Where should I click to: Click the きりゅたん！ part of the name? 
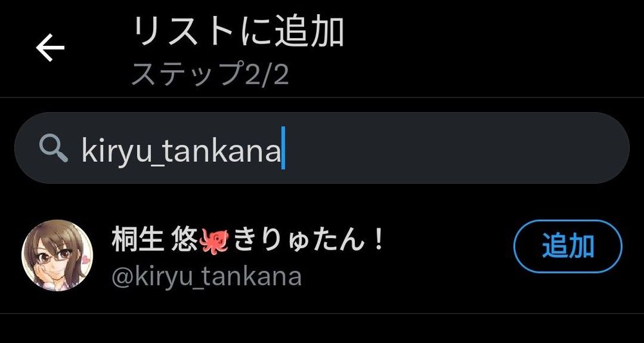[x=309, y=241]
